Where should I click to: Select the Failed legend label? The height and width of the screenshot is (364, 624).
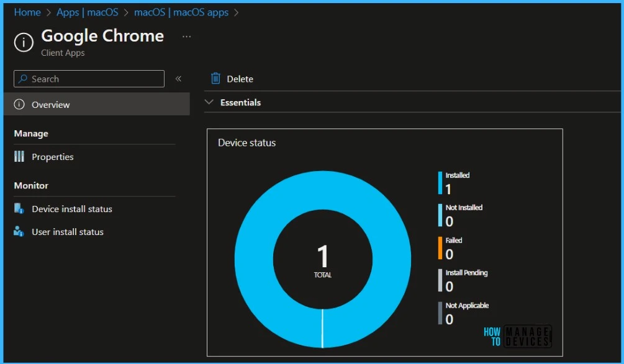pos(454,241)
